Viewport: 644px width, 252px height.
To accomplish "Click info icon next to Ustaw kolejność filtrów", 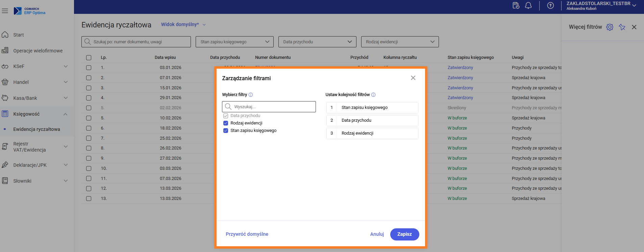I will pos(373,95).
